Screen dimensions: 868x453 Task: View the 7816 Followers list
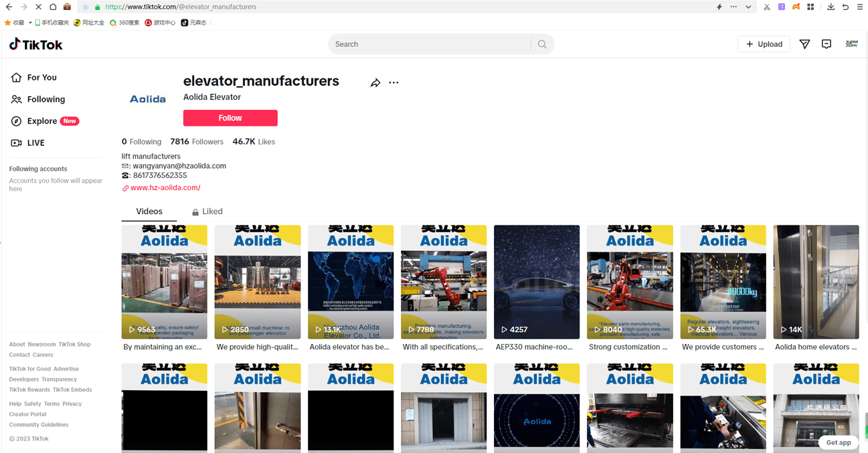pos(197,142)
